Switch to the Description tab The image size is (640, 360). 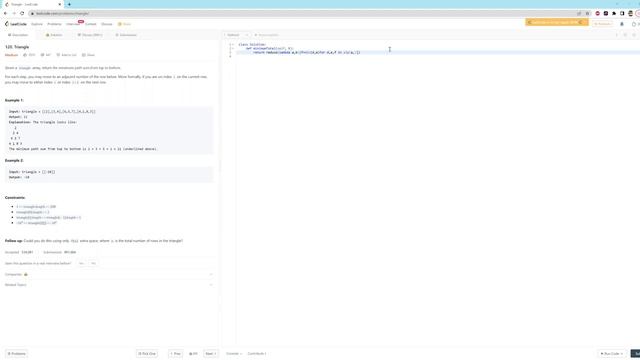(x=18, y=35)
